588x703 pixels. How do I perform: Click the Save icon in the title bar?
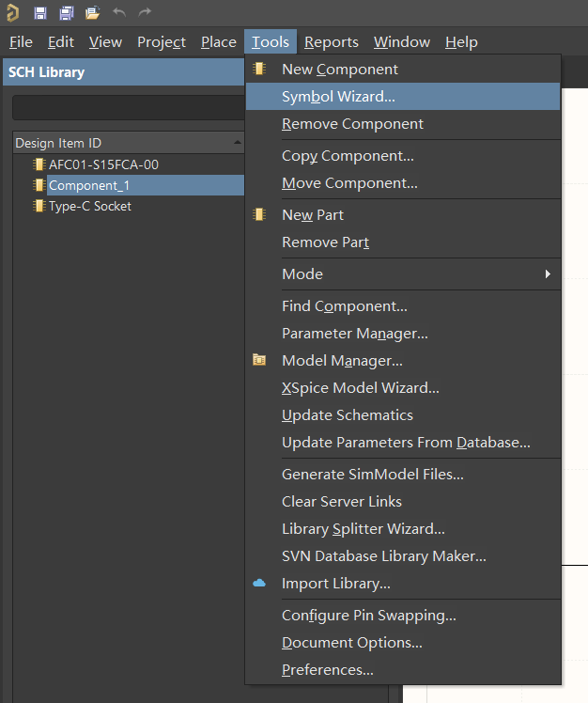click(40, 13)
